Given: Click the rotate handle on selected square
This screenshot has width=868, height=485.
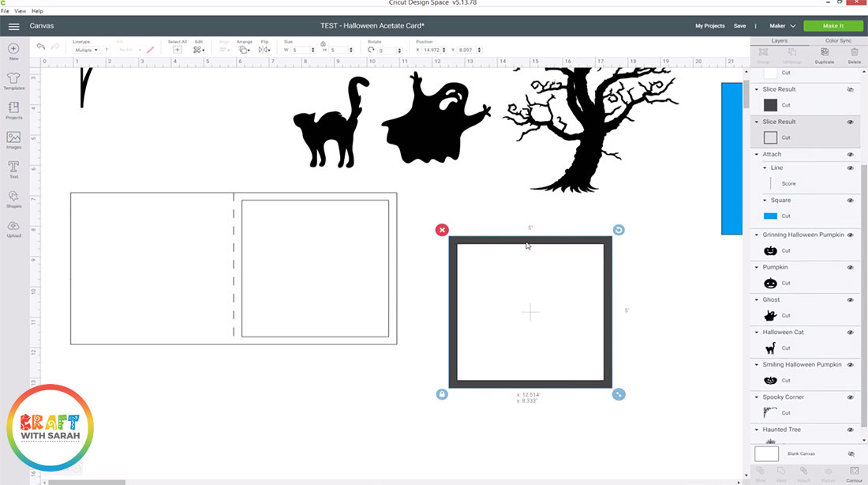Looking at the screenshot, I should [619, 230].
